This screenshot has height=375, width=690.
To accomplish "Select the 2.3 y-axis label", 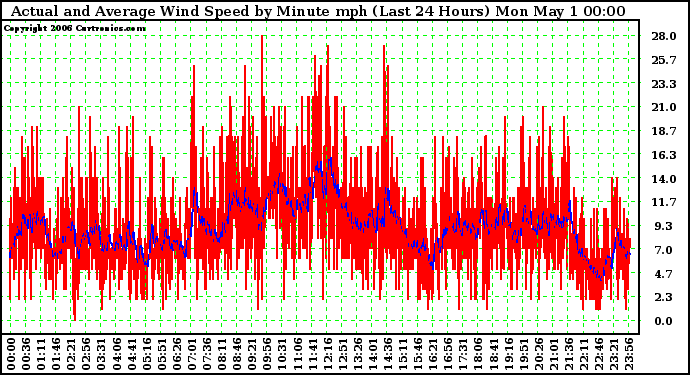I will [664, 297].
